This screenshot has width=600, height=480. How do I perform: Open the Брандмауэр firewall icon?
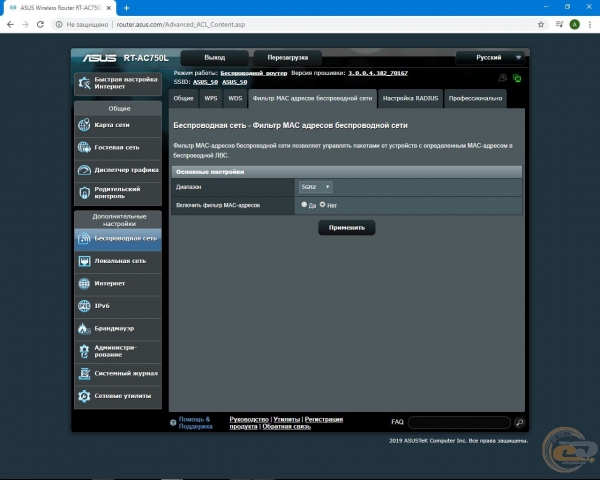click(x=84, y=328)
